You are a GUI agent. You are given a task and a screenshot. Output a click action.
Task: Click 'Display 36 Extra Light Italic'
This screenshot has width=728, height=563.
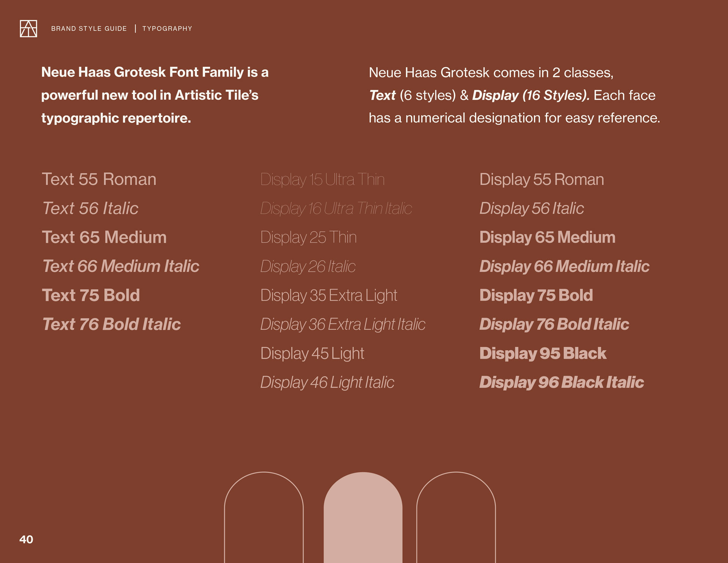point(343,324)
